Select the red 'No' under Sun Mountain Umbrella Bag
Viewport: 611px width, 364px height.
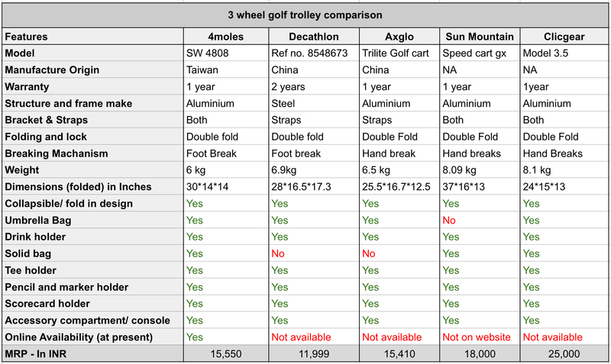coord(451,221)
